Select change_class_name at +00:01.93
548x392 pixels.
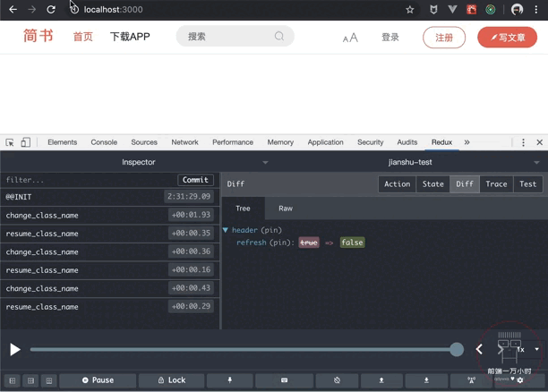click(110, 215)
